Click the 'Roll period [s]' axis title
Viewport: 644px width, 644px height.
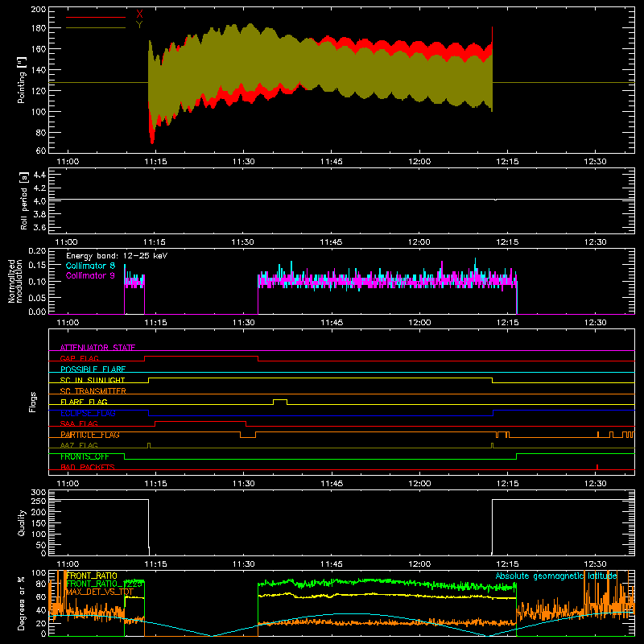(x=24, y=200)
